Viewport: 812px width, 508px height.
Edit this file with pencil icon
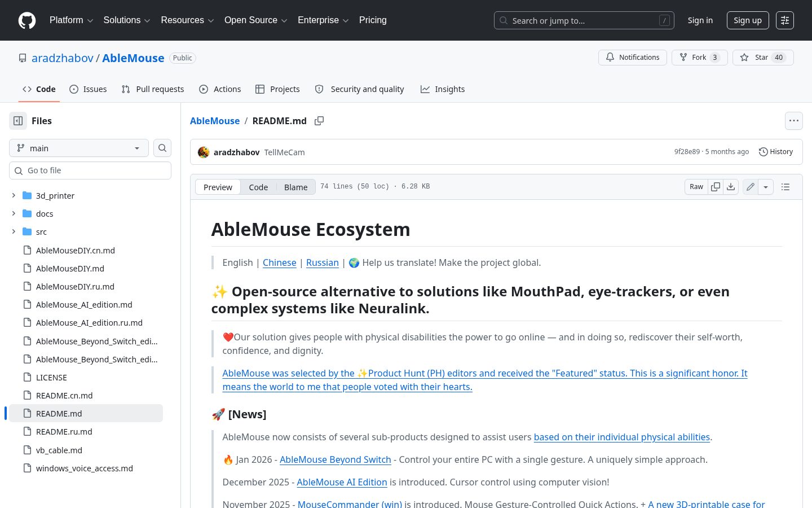tap(751, 187)
